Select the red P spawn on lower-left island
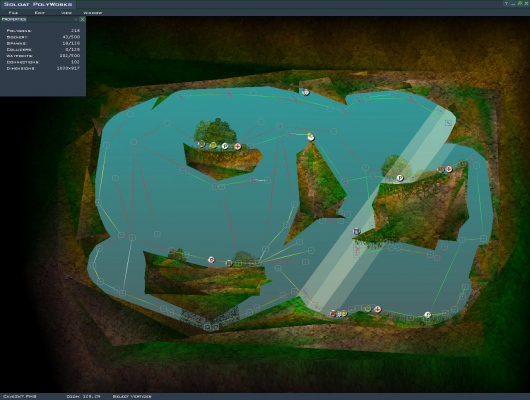The image size is (530, 400). tap(211, 260)
